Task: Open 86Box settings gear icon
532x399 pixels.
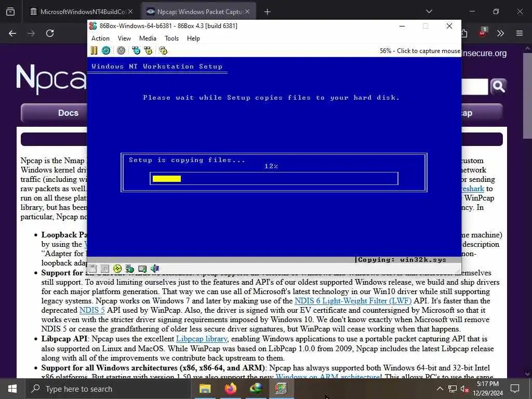Action: [x=163, y=50]
